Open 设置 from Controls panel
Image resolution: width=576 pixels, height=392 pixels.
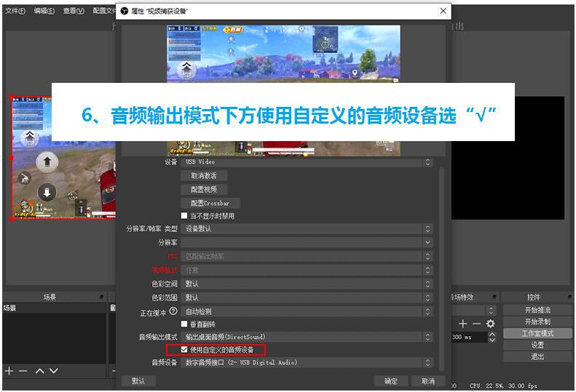pyautogui.click(x=537, y=345)
